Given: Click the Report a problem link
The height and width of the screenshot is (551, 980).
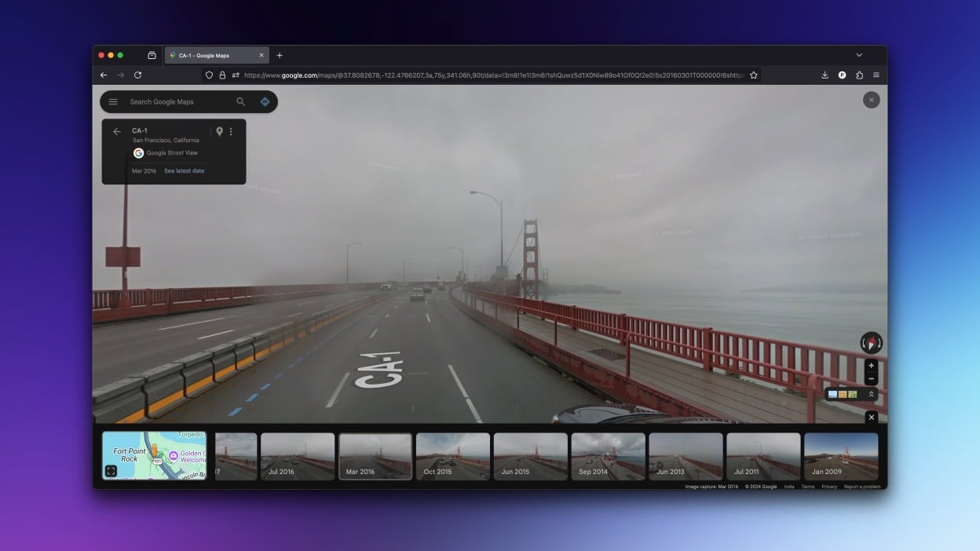Looking at the screenshot, I should click(x=862, y=487).
